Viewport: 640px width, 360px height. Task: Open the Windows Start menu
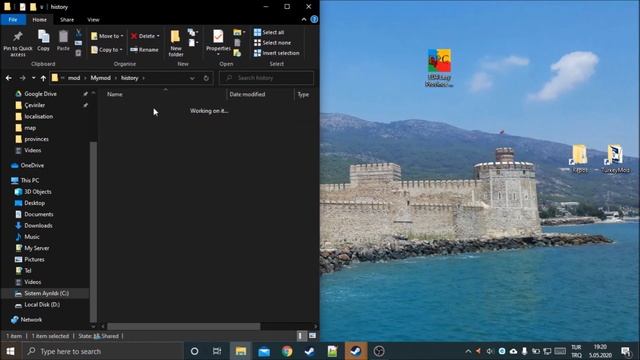pos(10,351)
